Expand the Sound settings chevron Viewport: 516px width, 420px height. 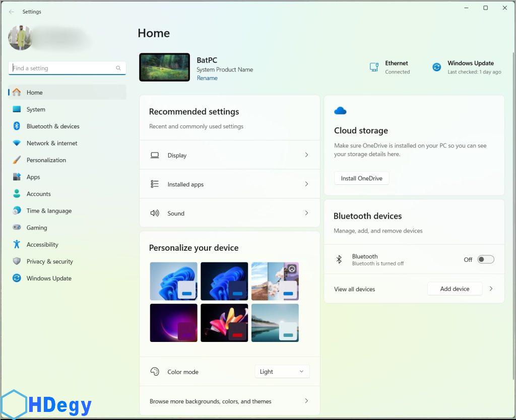(x=306, y=213)
